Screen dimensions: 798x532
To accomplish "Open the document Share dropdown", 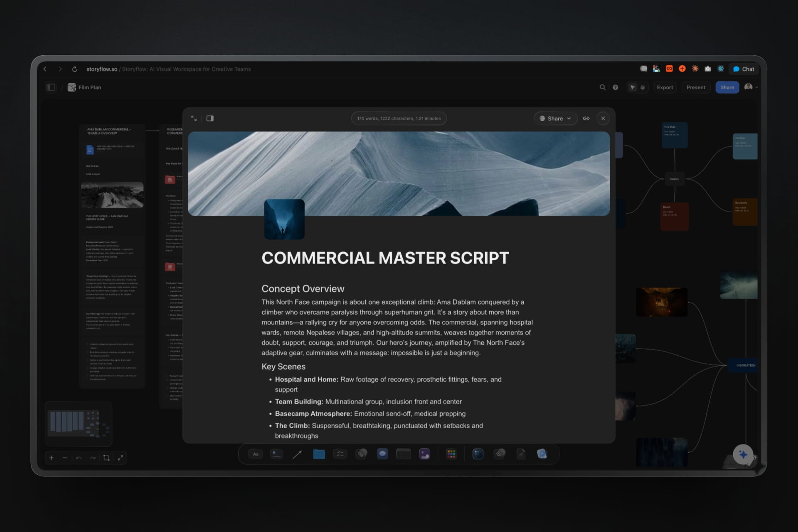I will tap(555, 118).
